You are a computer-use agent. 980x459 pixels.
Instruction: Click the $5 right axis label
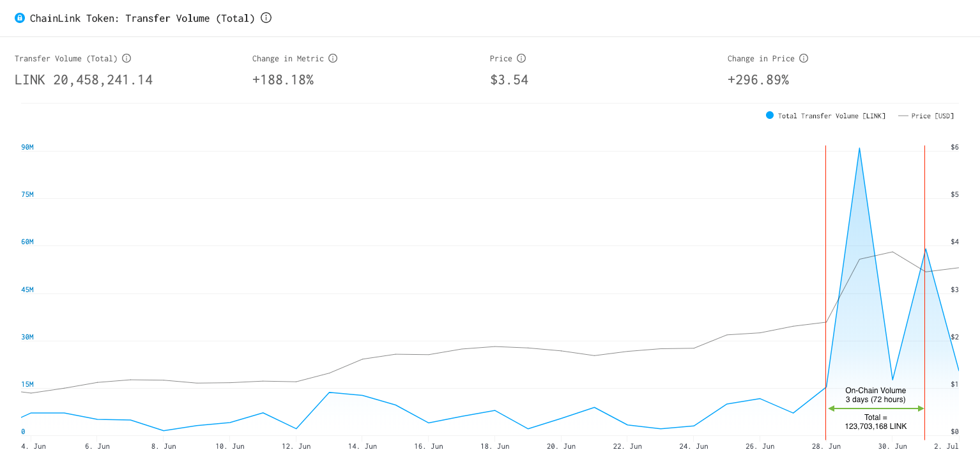(x=954, y=195)
